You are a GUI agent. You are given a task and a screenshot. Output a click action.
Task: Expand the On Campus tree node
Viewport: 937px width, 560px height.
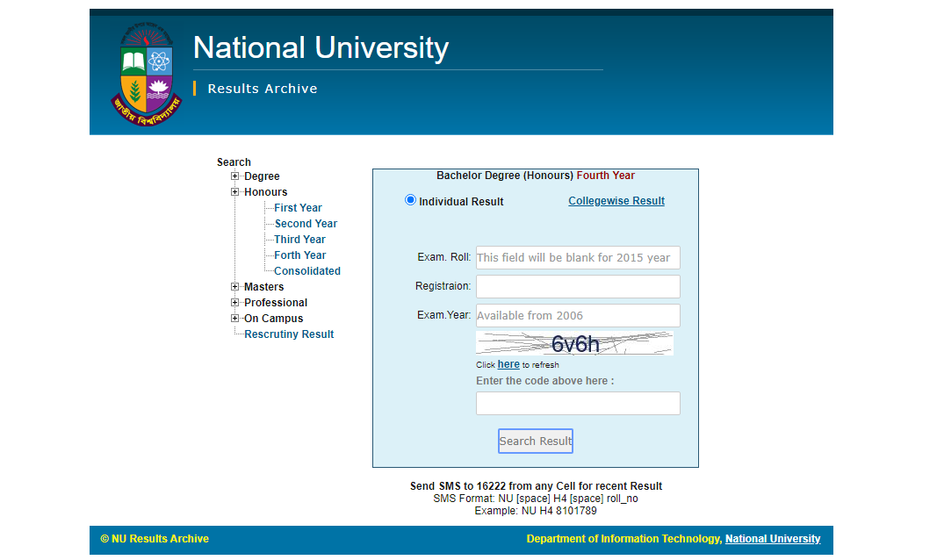point(234,319)
